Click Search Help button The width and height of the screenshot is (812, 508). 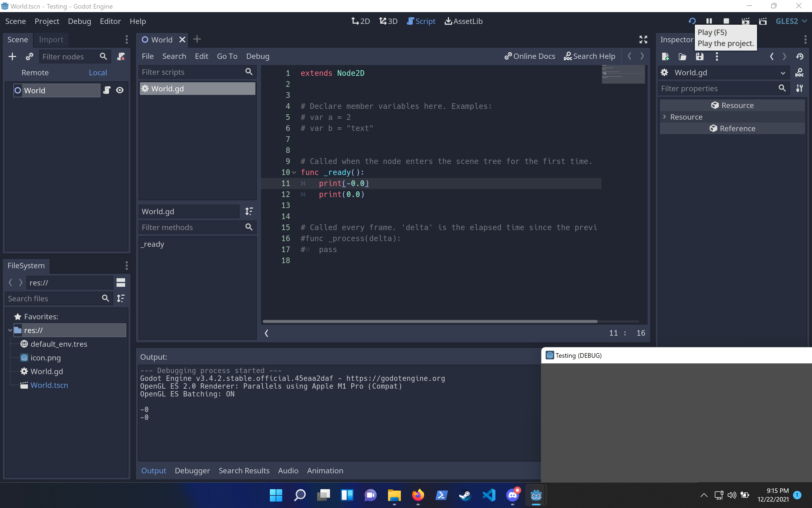pos(590,56)
